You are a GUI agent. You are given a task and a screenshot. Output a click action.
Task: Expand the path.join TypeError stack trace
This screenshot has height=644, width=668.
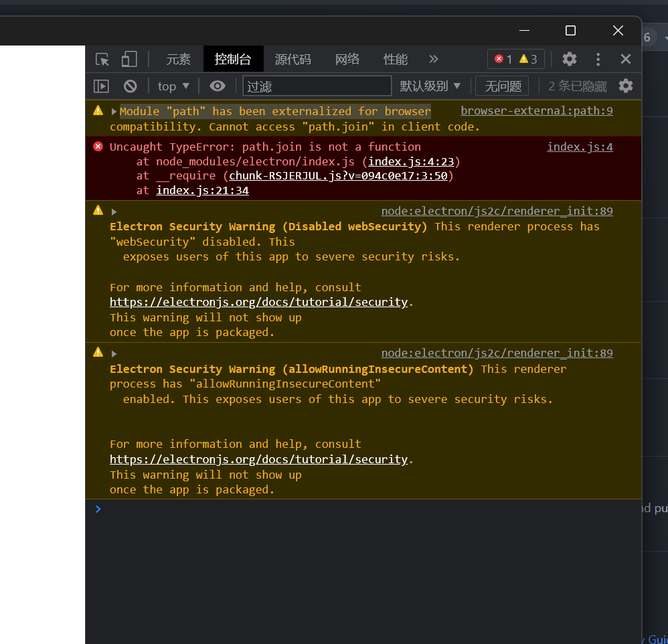click(x=113, y=147)
